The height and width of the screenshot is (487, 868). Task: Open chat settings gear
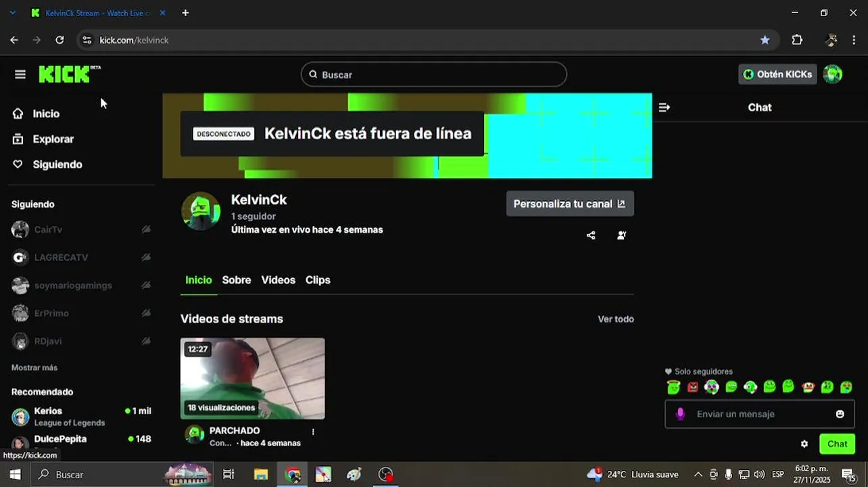click(x=804, y=444)
